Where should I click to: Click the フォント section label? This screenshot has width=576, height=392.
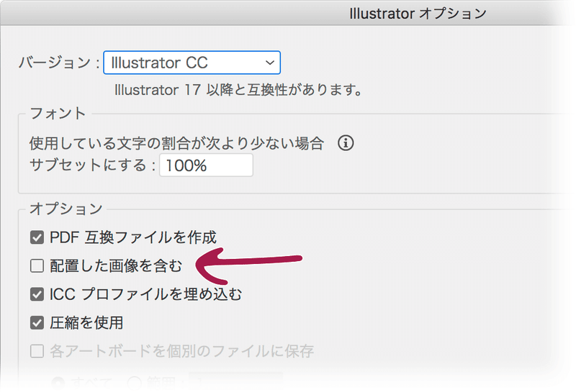click(x=58, y=113)
